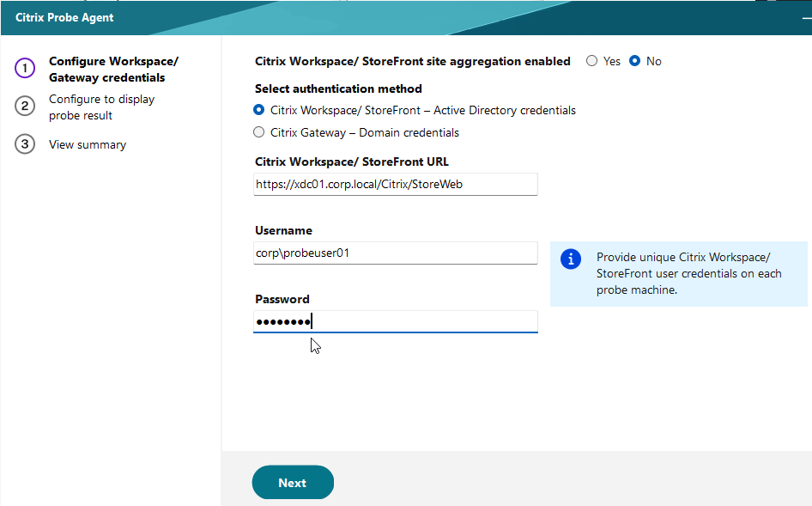Screen dimensions: 812x506
Task: Click the Citrix Workspace/StoreFront URL label
Action: (352, 162)
